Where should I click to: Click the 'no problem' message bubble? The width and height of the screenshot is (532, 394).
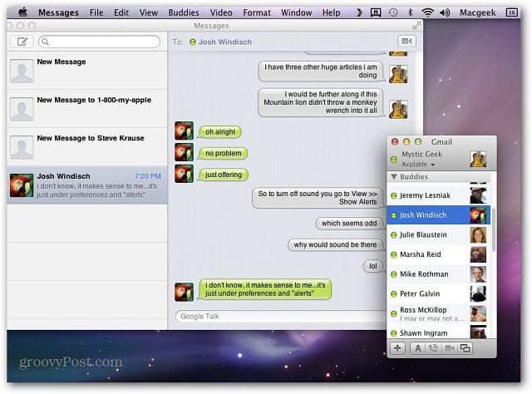click(223, 154)
